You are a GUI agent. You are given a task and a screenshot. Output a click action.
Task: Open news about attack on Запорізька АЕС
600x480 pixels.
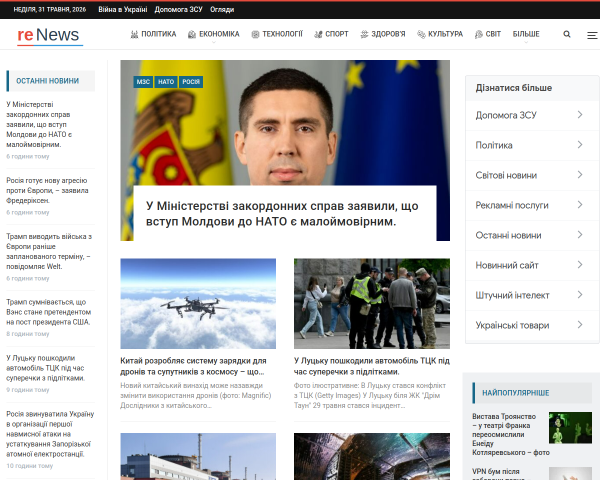tap(50, 434)
